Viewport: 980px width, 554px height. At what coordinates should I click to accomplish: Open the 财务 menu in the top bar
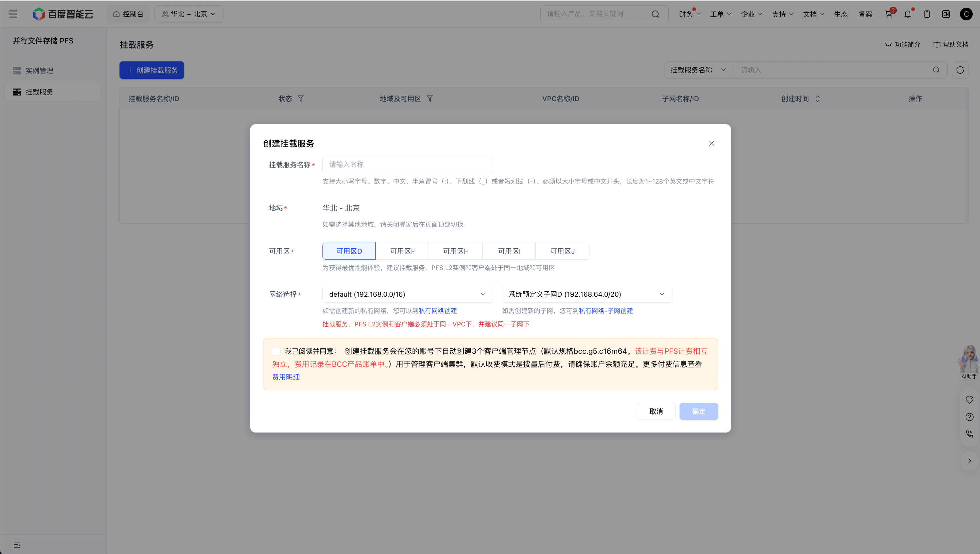click(689, 14)
